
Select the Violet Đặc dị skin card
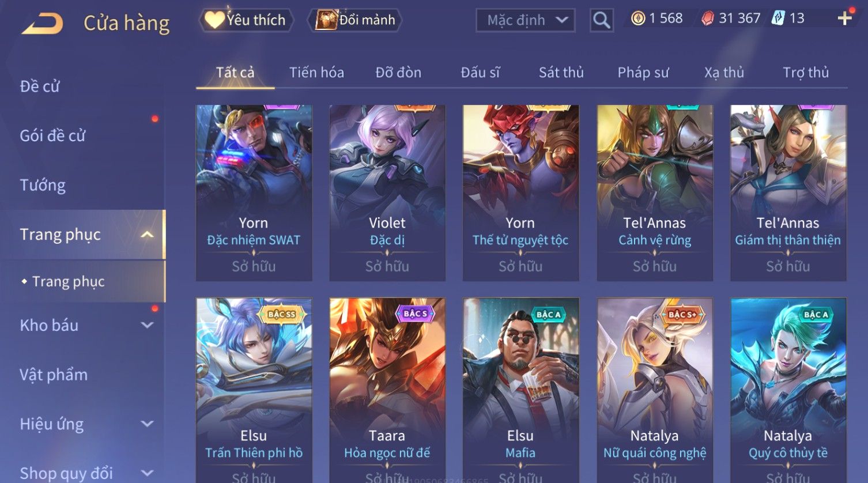point(387,193)
